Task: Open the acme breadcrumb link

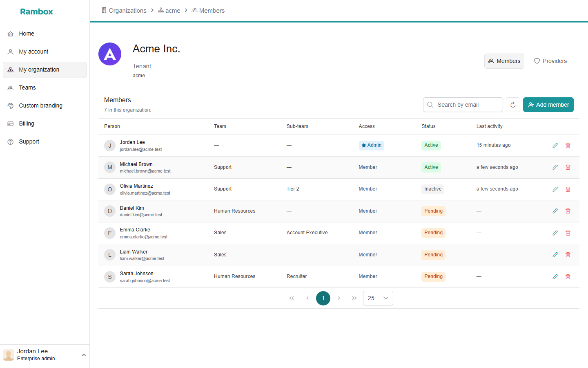Action: tap(169, 11)
